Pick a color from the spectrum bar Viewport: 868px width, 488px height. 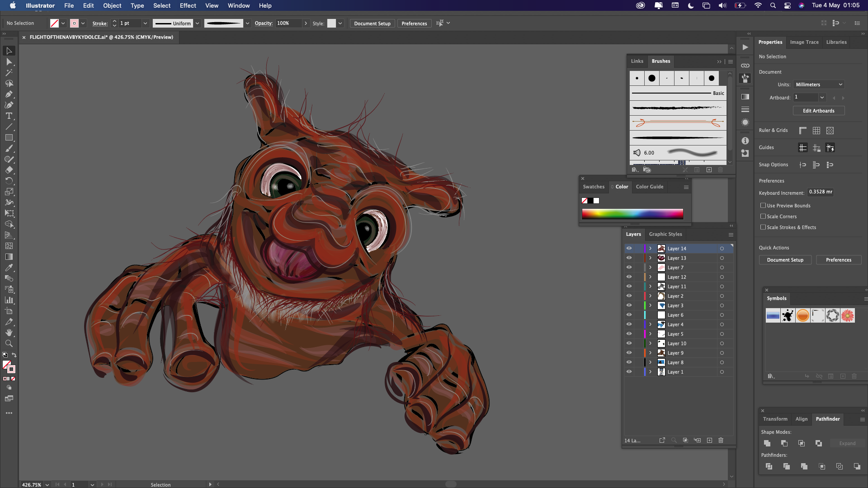coord(632,214)
